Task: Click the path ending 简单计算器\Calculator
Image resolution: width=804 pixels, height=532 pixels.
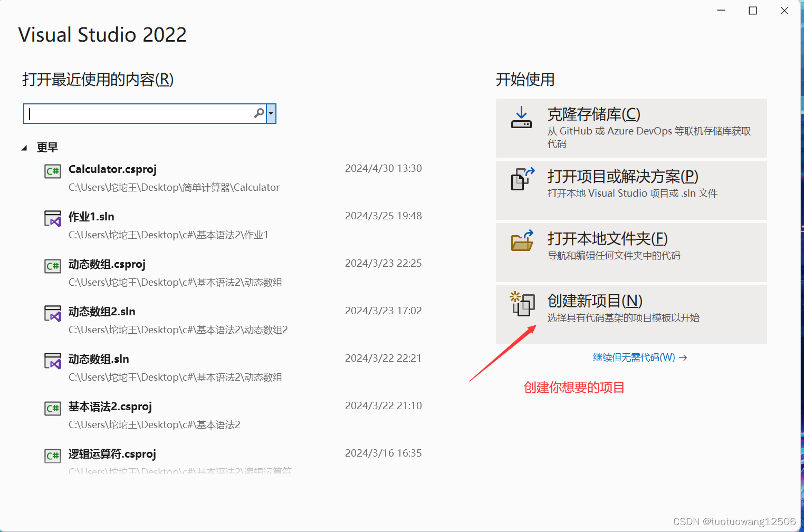Action: click(x=174, y=188)
